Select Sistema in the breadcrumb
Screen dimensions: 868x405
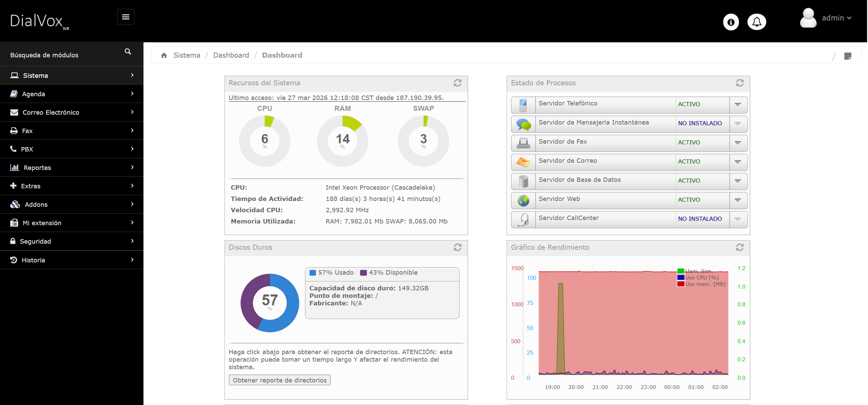[x=187, y=55]
